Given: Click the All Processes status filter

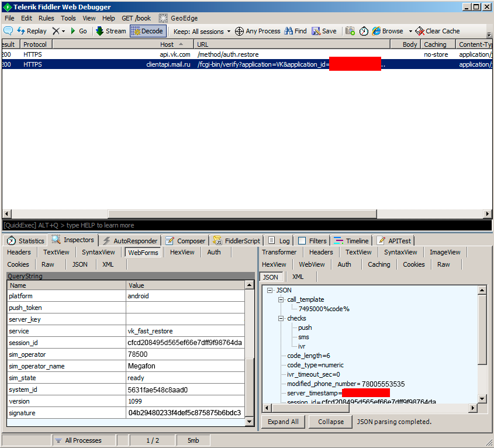Looking at the screenshot, I should (x=83, y=440).
